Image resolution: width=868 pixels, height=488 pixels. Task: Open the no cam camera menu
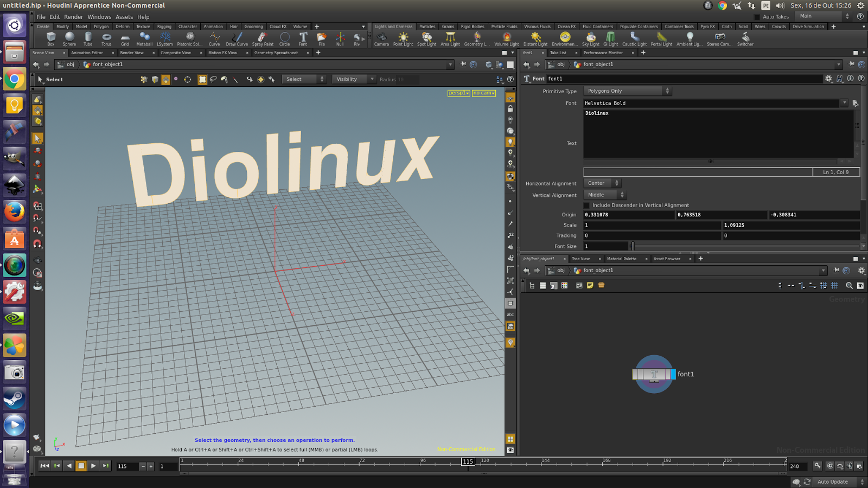[x=484, y=93]
